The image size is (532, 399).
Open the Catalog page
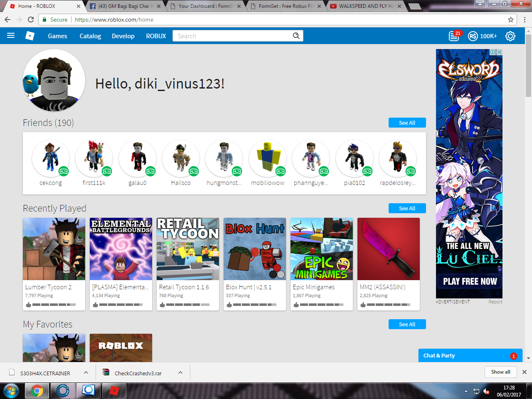[x=90, y=36]
